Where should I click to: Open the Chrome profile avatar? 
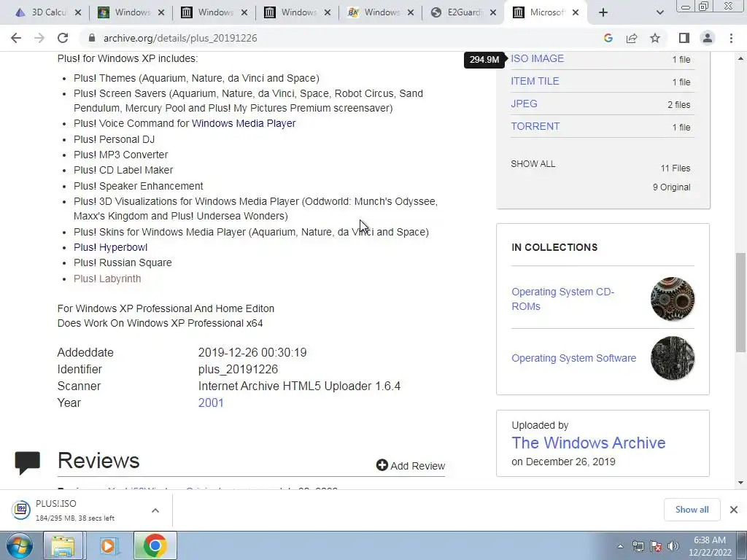pyautogui.click(x=708, y=38)
